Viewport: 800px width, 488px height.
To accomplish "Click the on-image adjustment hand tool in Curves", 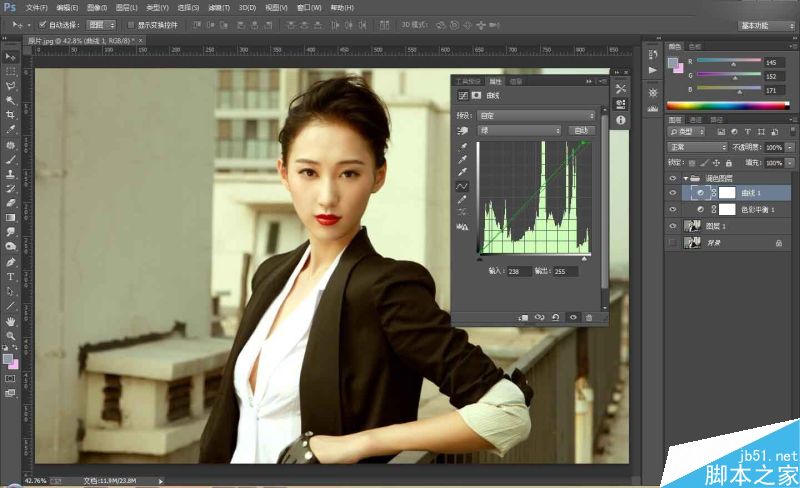I will coord(463,131).
